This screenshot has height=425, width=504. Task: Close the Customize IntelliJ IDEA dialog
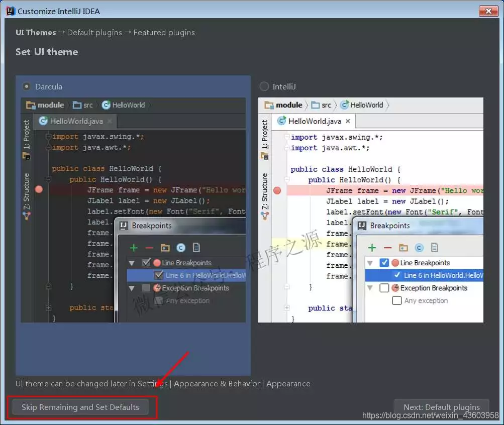[488, 11]
